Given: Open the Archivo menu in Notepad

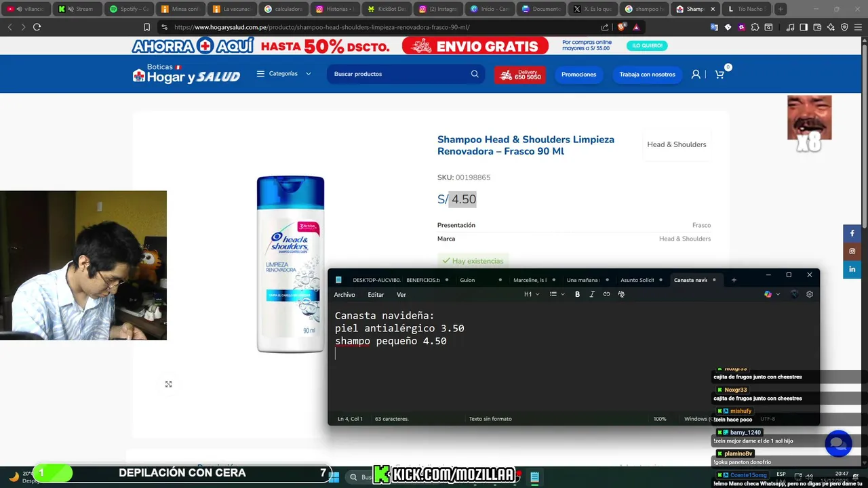Looking at the screenshot, I should (344, 294).
